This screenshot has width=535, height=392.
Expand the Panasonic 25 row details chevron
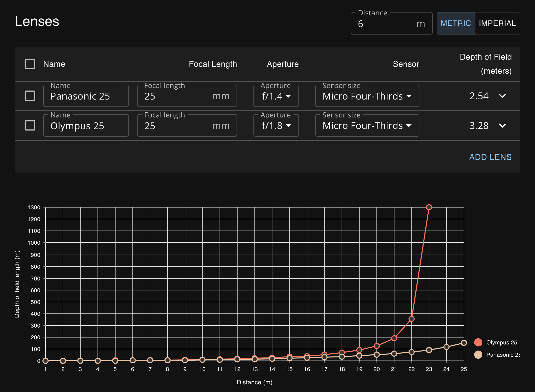pyautogui.click(x=502, y=96)
